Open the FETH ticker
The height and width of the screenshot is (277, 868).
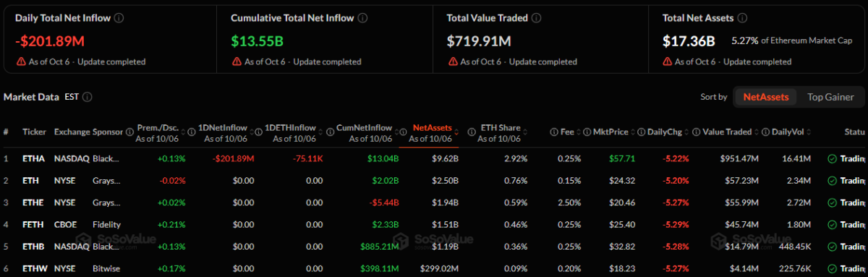click(33, 226)
